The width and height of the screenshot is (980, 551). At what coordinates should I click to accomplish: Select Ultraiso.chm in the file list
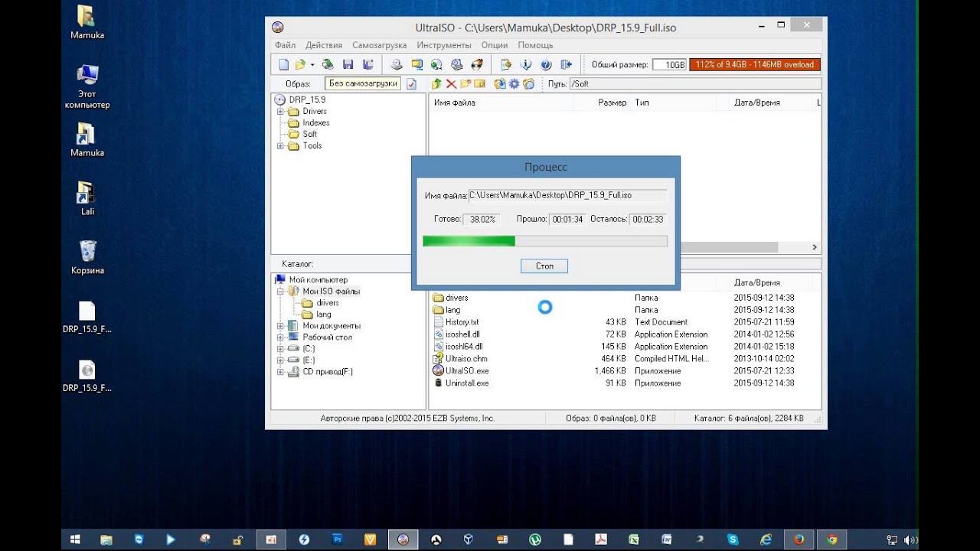tap(466, 359)
